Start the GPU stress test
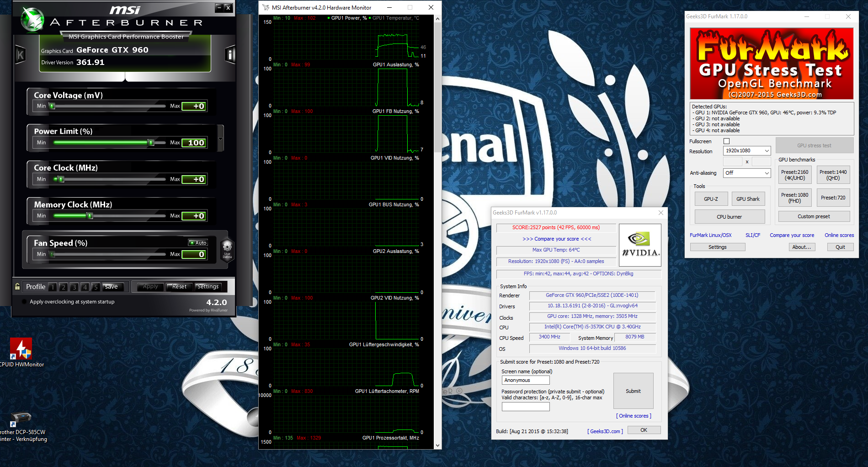The width and height of the screenshot is (868, 467). tap(814, 145)
